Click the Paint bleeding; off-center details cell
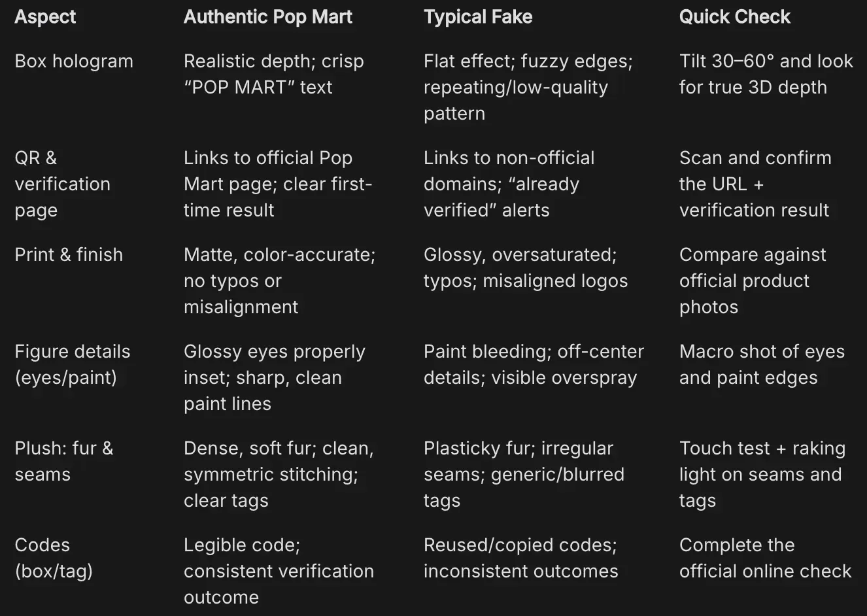 534,365
